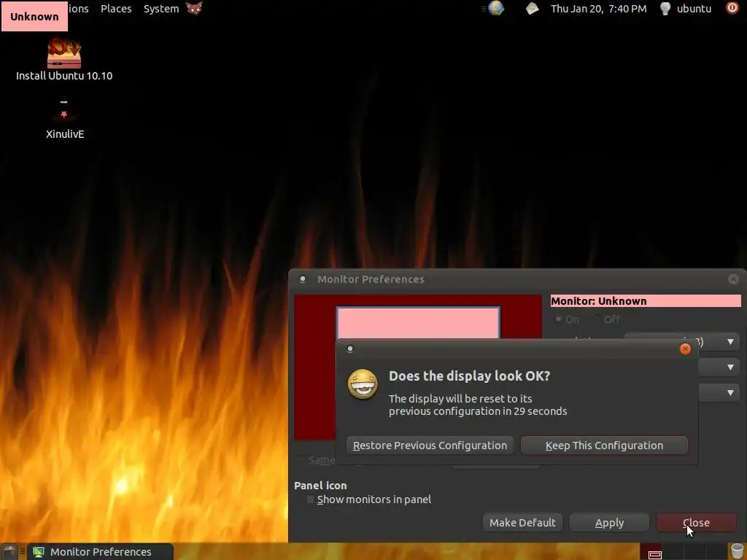Screen dimensions: 747x560
Task: Click the smiley face icon in the dialog
Action: pyautogui.click(x=363, y=384)
